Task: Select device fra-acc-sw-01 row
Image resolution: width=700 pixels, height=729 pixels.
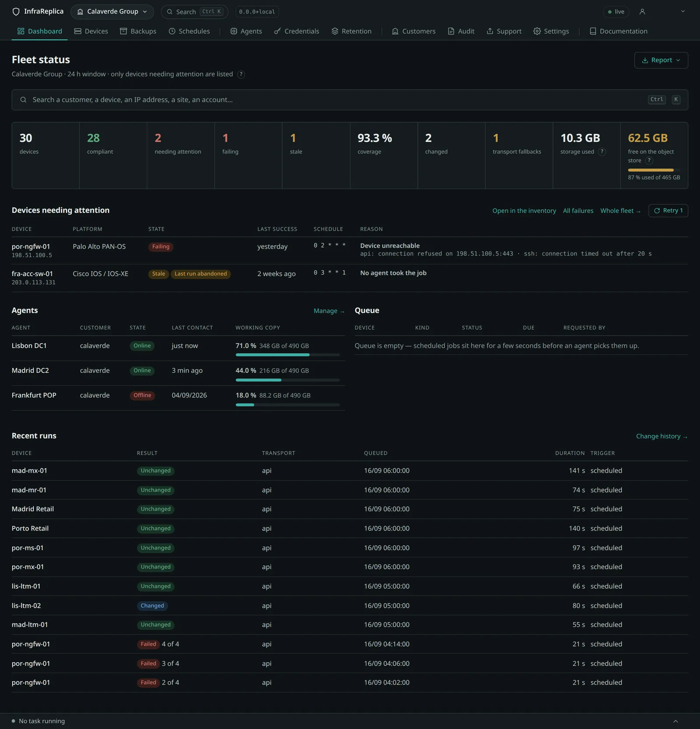Action: pyautogui.click(x=350, y=278)
